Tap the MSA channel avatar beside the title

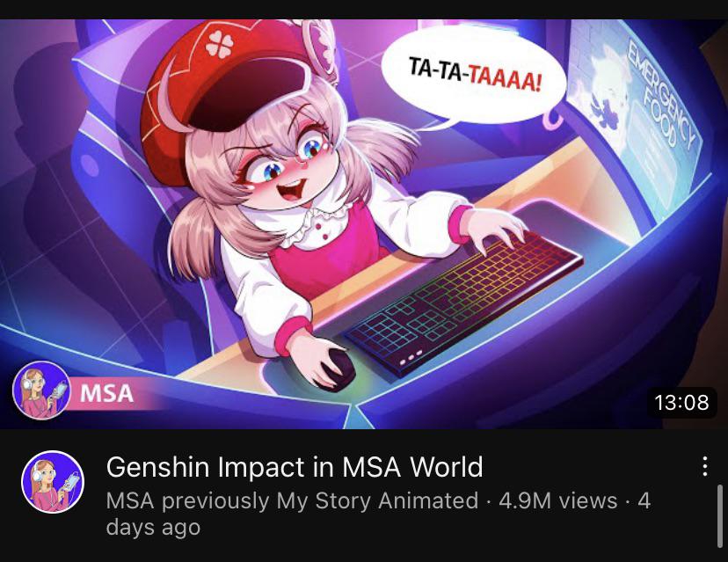(53, 482)
